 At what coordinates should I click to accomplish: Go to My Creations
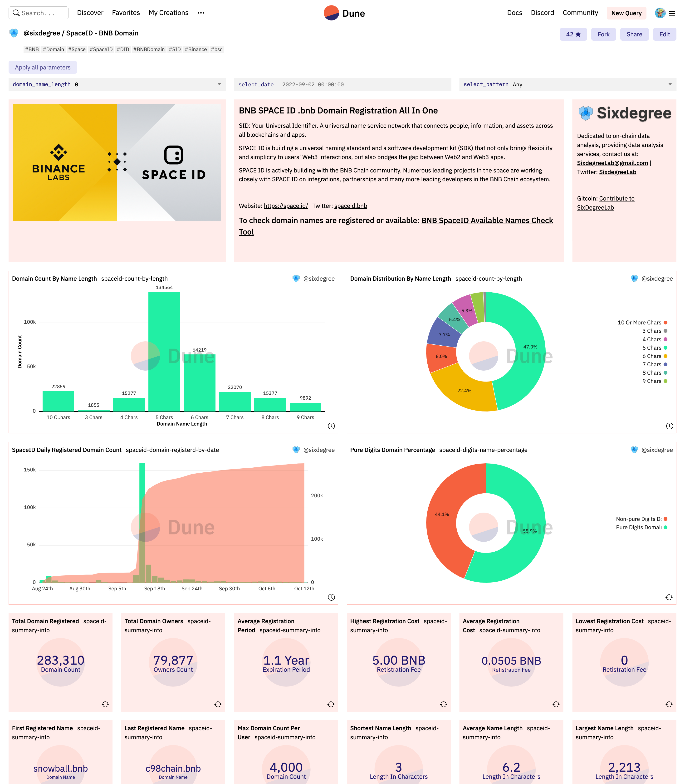[168, 13]
